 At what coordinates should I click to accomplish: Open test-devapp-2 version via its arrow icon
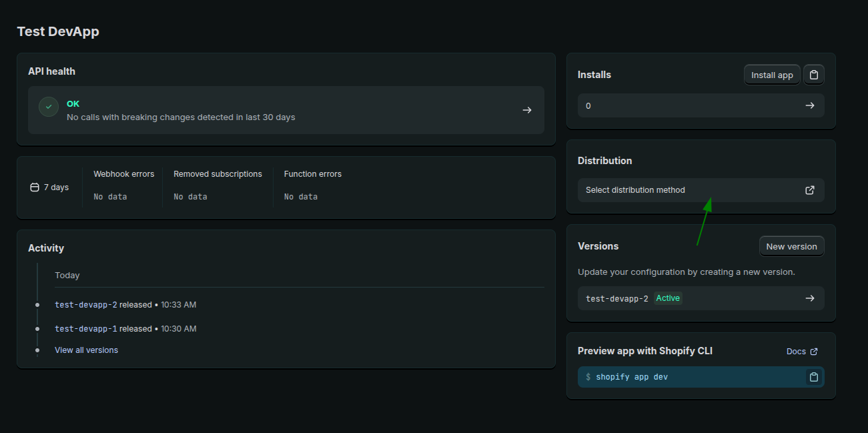pyautogui.click(x=809, y=298)
